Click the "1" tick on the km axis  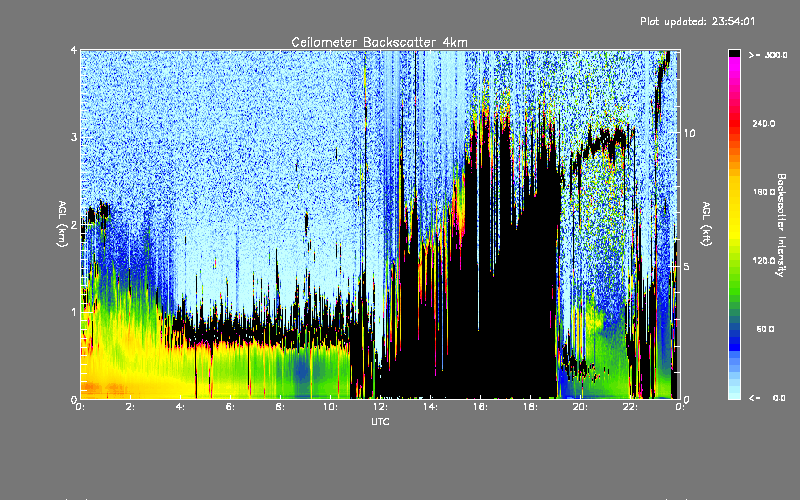pos(74,312)
